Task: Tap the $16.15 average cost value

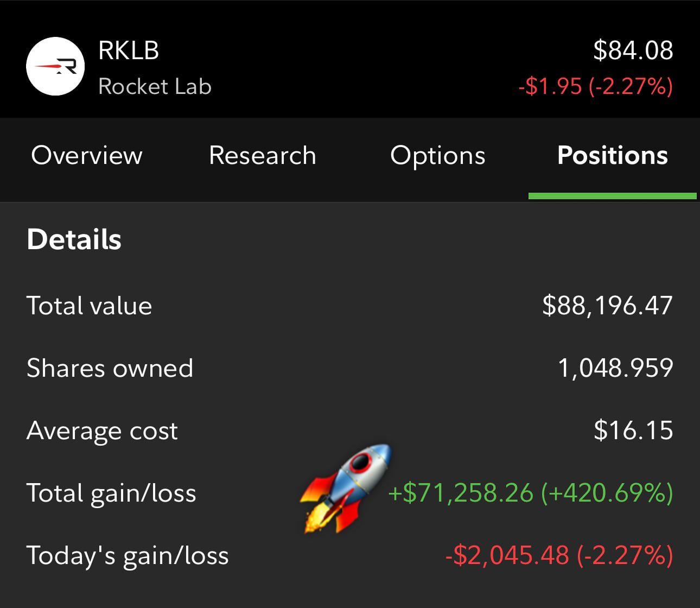Action: (x=633, y=430)
